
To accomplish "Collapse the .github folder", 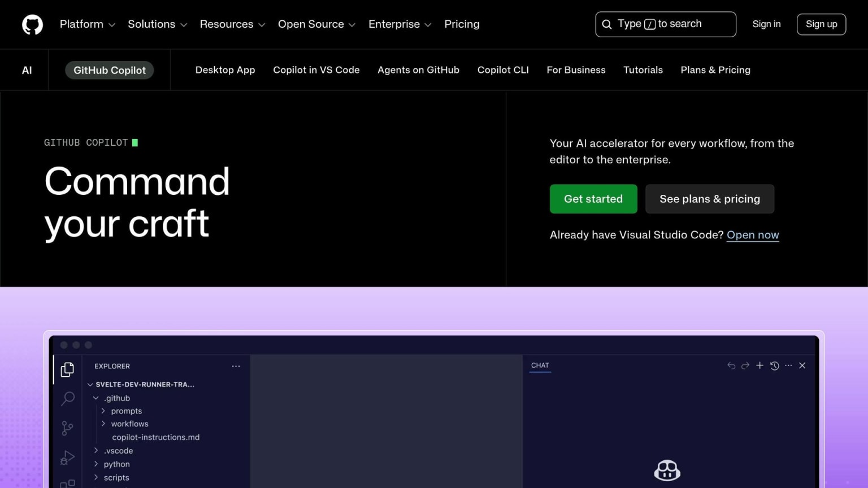I will coord(112,398).
